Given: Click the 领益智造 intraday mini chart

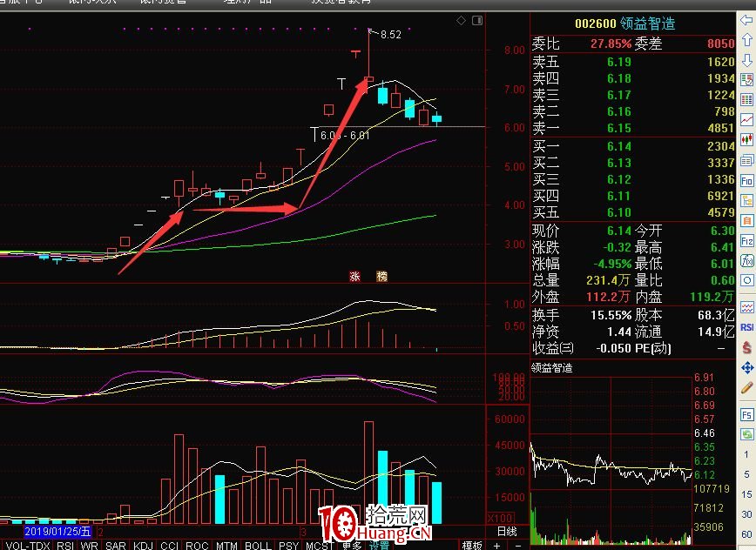Looking at the screenshot, I should point(611,460).
